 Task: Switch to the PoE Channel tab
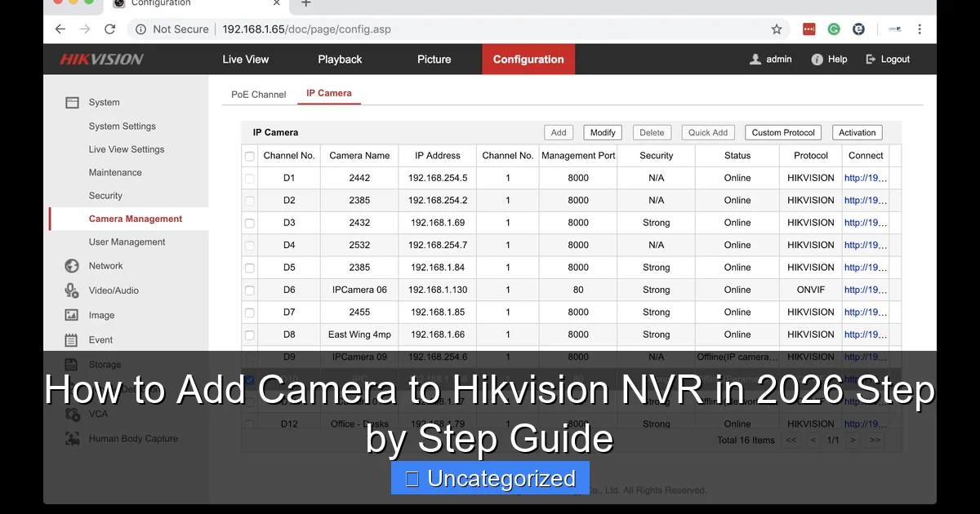(258, 94)
